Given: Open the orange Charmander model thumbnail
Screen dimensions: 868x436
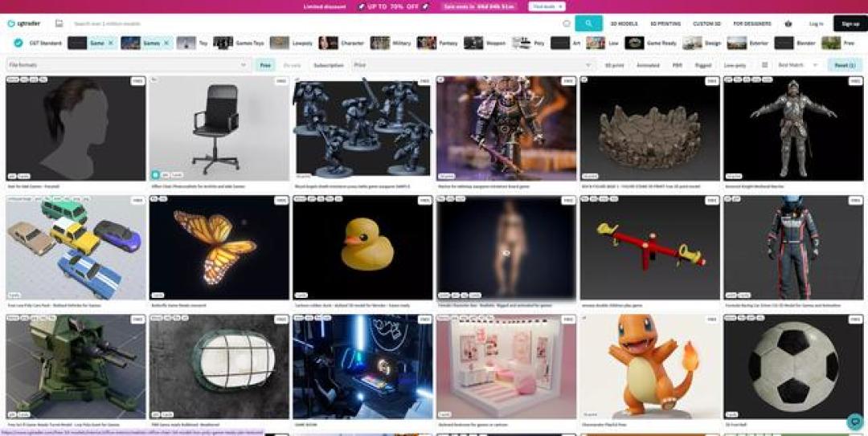Looking at the screenshot, I should point(650,366).
